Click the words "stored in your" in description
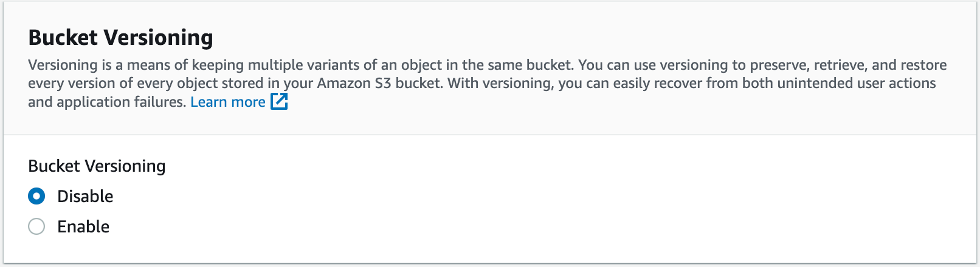 click(267, 83)
